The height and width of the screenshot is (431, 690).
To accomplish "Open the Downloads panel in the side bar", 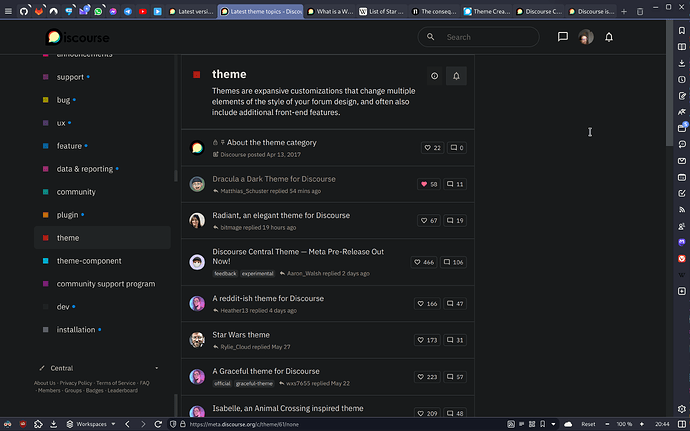I will click(682, 63).
